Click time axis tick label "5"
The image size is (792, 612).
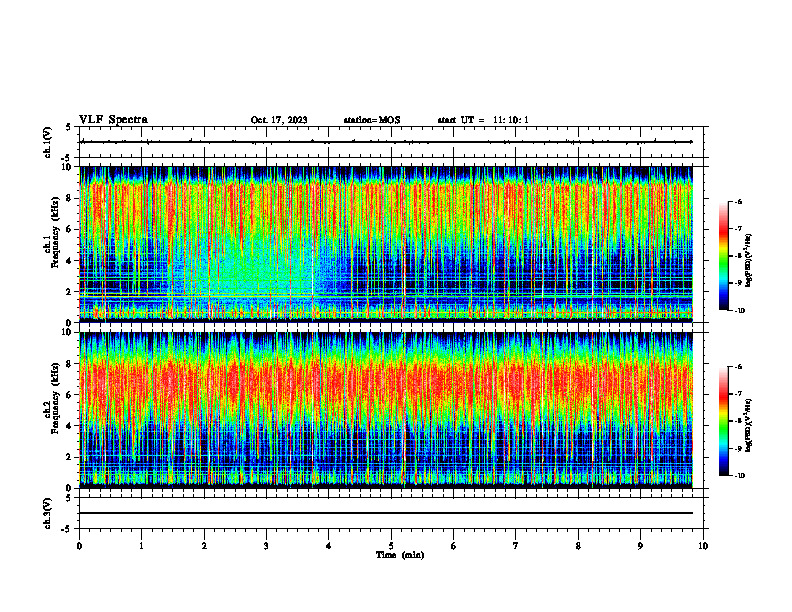point(391,546)
